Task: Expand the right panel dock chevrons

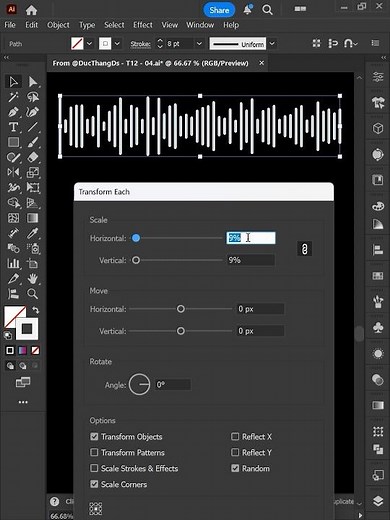Action: tap(383, 58)
